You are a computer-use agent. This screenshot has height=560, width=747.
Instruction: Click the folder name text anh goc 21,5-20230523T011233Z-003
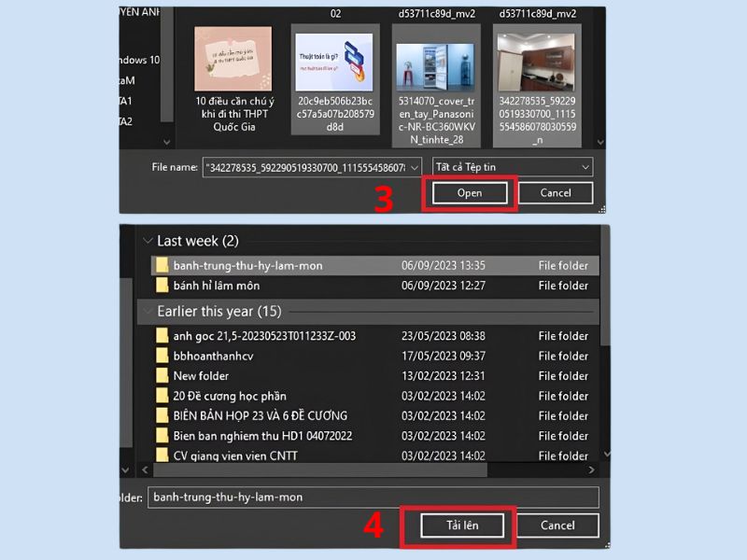pos(264,336)
